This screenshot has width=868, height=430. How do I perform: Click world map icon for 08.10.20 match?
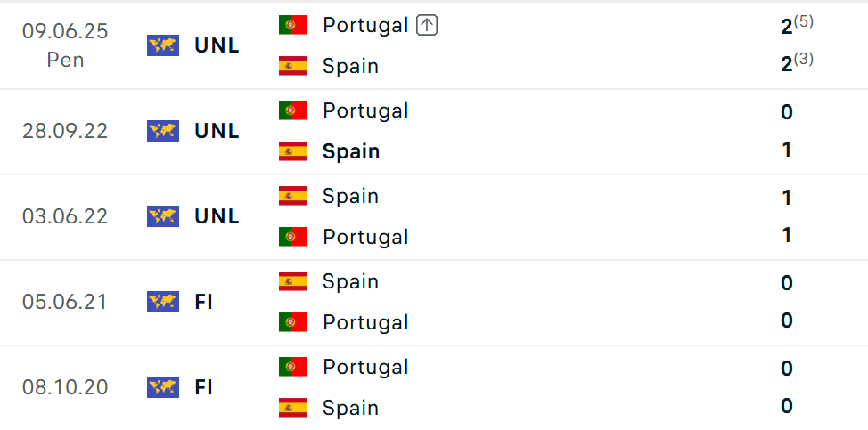point(163,387)
